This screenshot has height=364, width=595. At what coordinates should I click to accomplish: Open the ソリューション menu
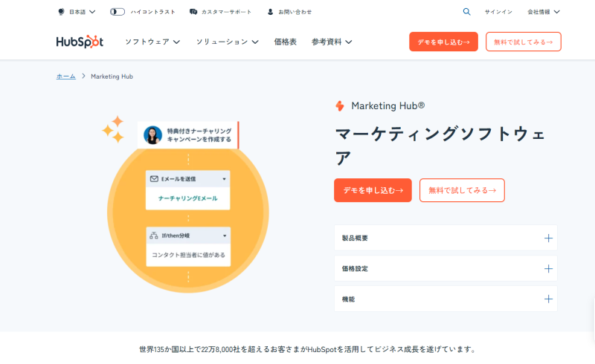(228, 42)
